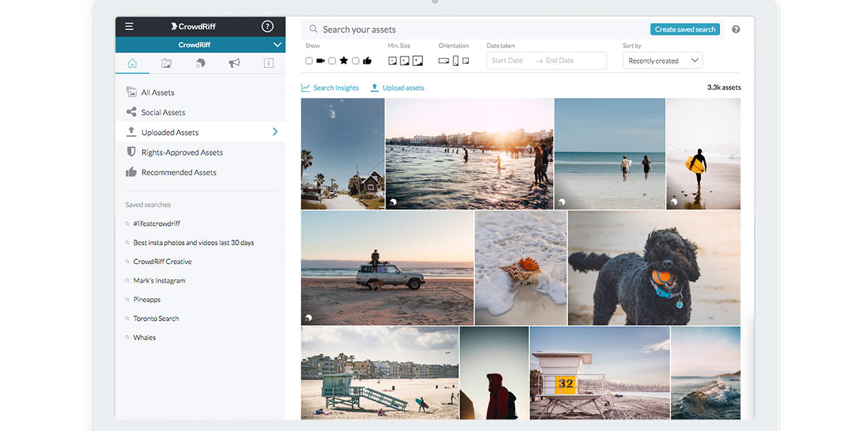Open the hamburger menu
Viewport: 868px width, 431px height.
pyautogui.click(x=129, y=26)
